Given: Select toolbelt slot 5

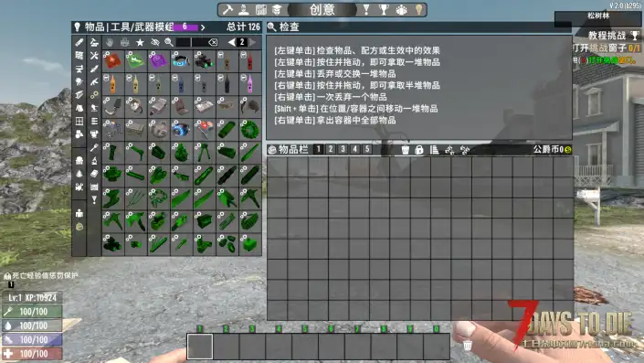Looking at the screenshot, I should tap(305, 347).
